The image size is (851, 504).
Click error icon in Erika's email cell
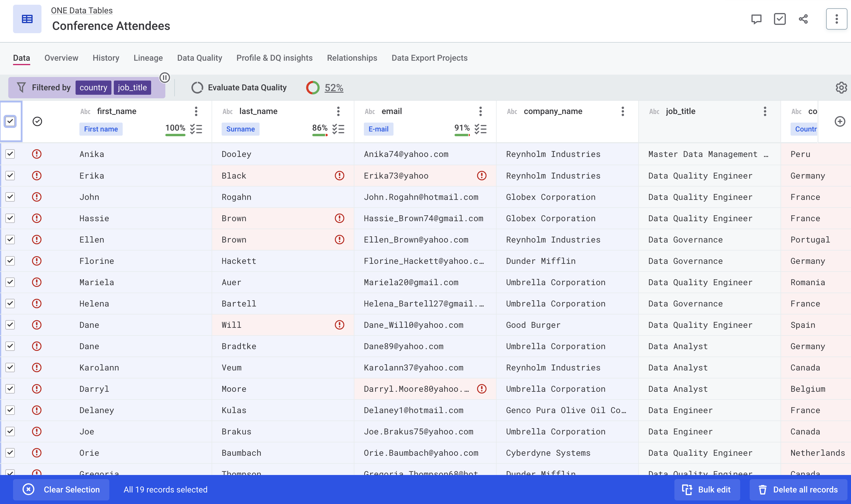click(x=482, y=176)
